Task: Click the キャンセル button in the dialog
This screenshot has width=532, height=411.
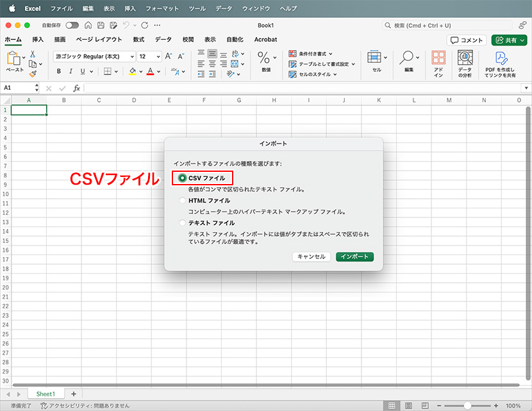Action: pyautogui.click(x=311, y=256)
